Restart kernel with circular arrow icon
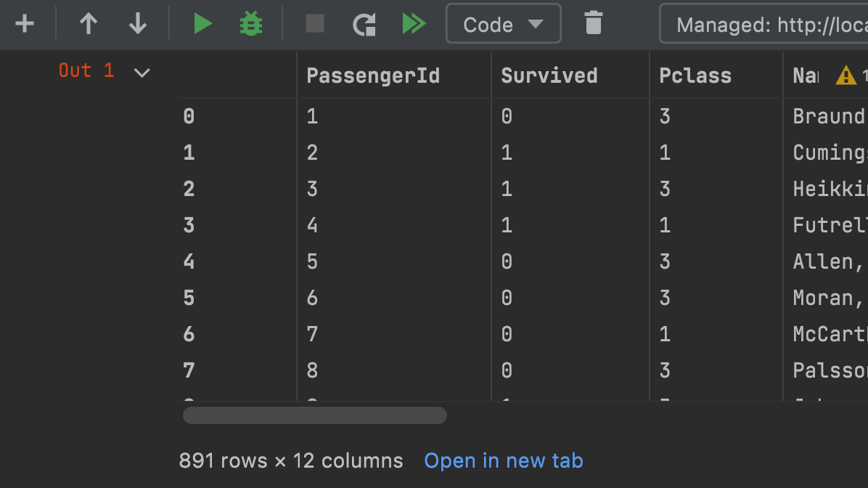Viewport: 868px width, 488px height. [x=364, y=24]
